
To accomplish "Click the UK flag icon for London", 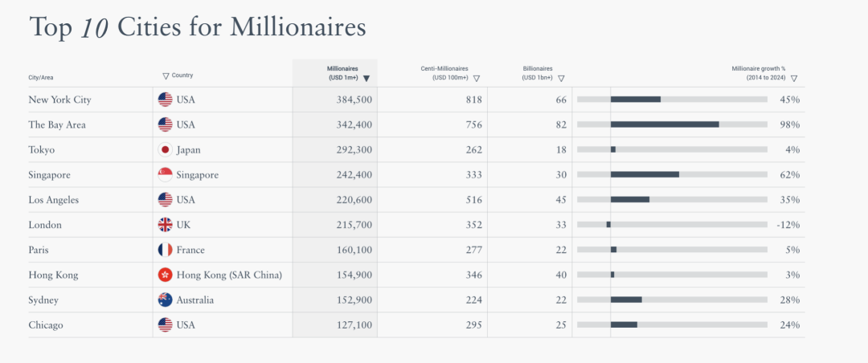I will click(x=166, y=225).
